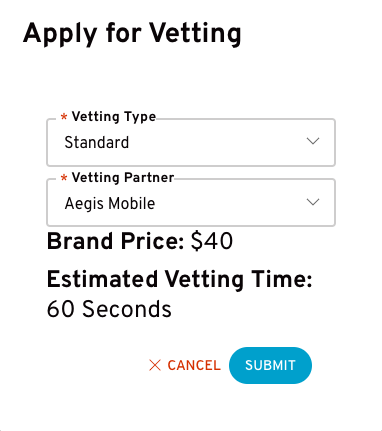Image resolution: width=382 pixels, height=431 pixels.
Task: Click the Apply for Vetting heading
Action: click(x=132, y=34)
